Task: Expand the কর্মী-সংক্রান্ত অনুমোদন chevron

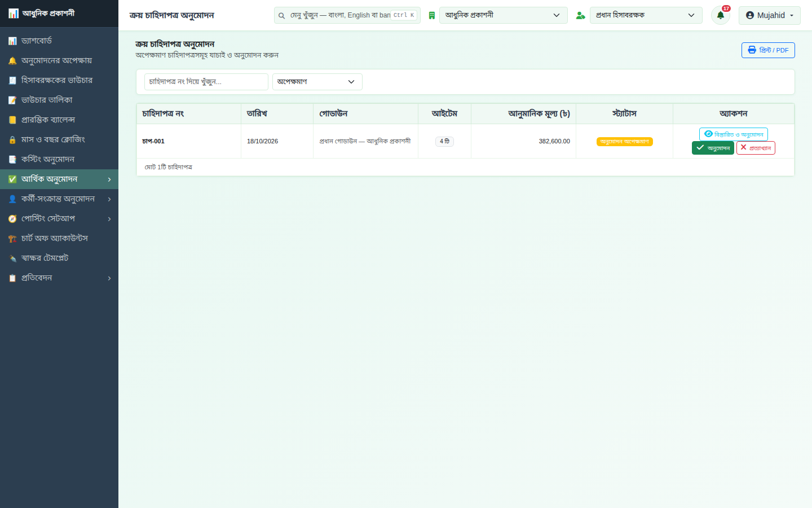Action: [109, 199]
